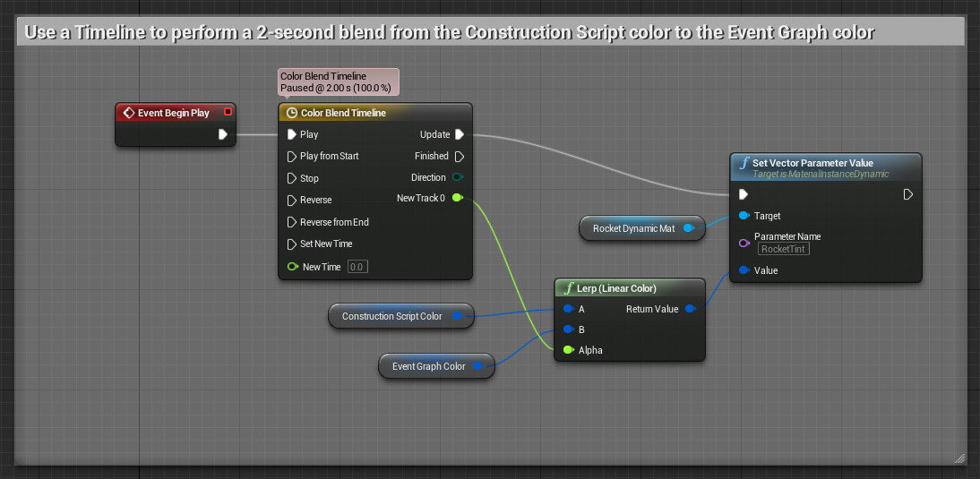This screenshot has width=980, height=479.
Task: Click the Lerp Return Value output pin
Action: 690,309
